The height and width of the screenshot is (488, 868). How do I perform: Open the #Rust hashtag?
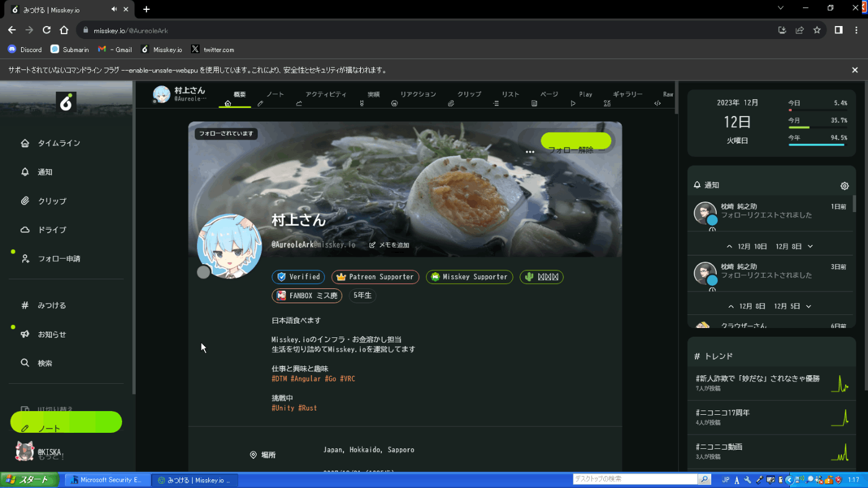tap(308, 407)
